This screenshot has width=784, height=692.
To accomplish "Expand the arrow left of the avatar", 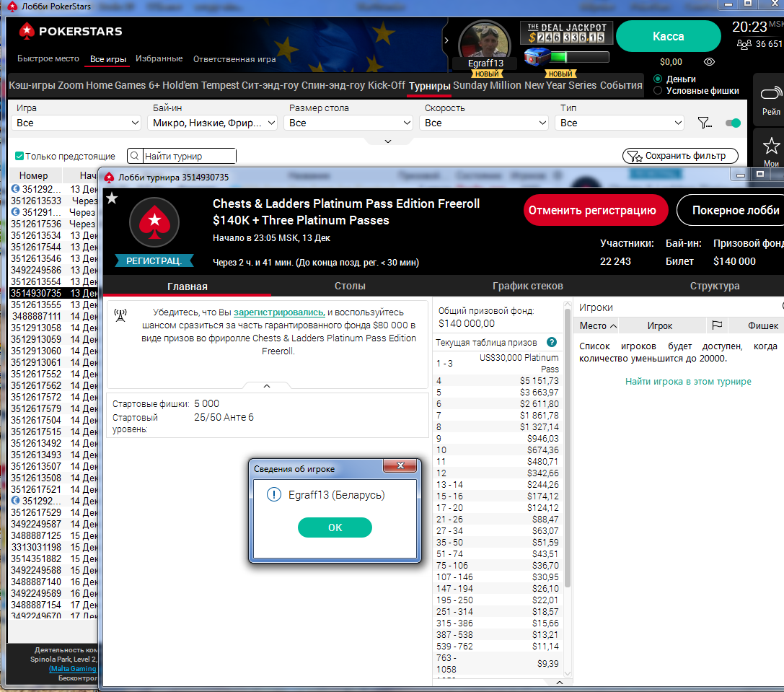I will pyautogui.click(x=446, y=40).
